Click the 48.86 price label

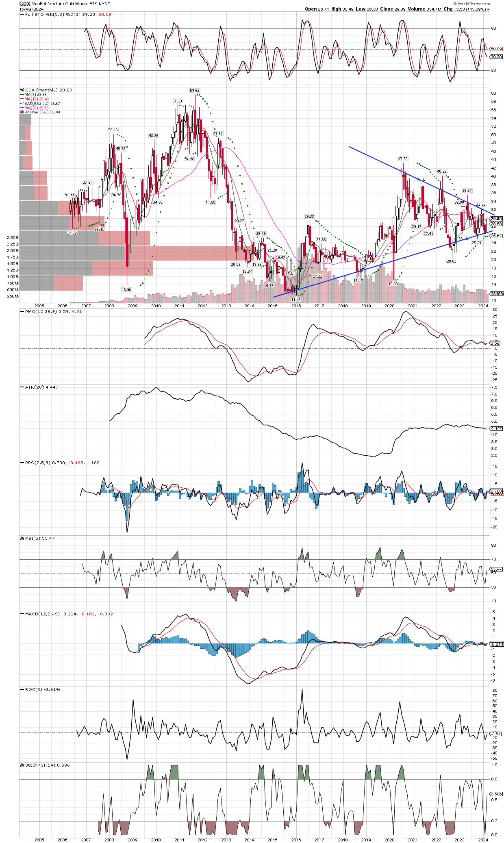coord(154,136)
